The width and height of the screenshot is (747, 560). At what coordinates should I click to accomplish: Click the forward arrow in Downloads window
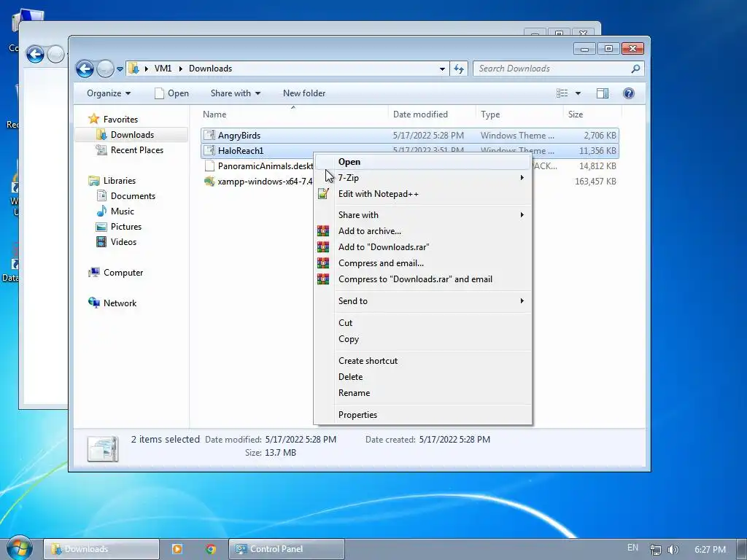click(105, 69)
